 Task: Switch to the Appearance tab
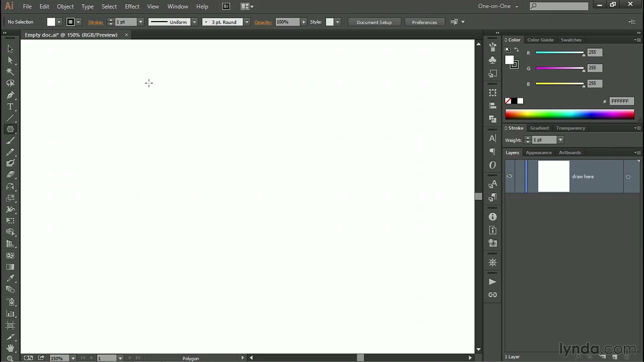point(539,152)
